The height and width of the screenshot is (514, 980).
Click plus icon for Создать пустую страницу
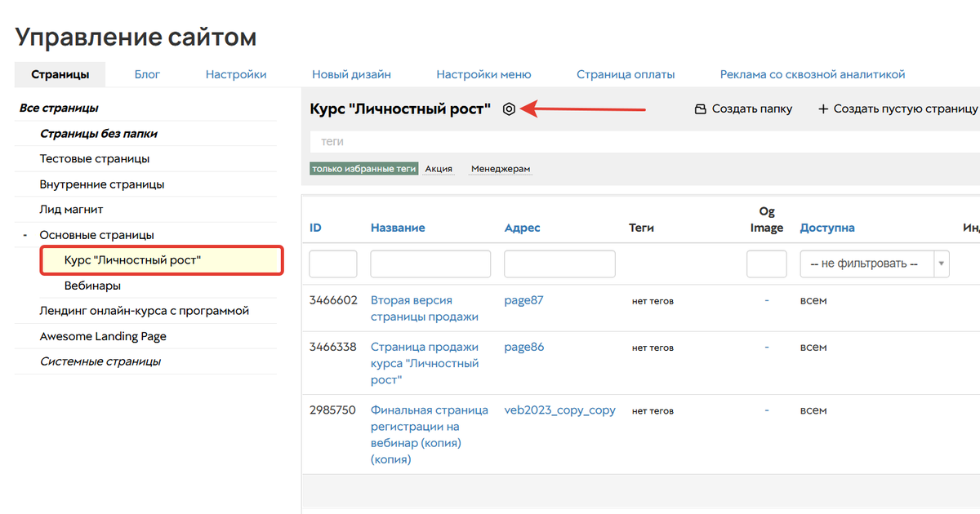pos(823,109)
